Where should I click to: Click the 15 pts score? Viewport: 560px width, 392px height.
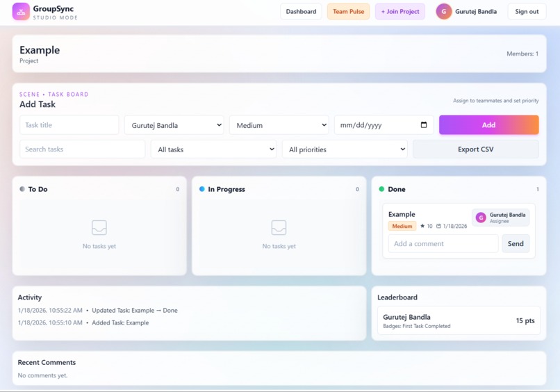click(525, 320)
